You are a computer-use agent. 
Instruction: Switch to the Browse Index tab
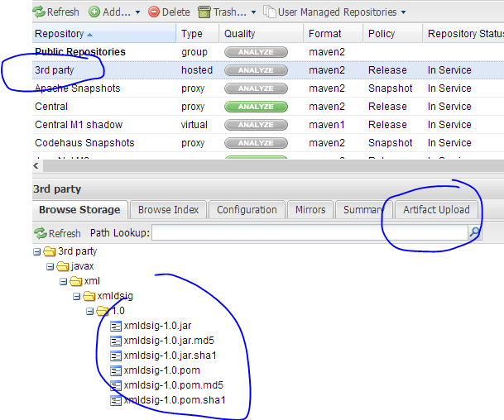169,210
